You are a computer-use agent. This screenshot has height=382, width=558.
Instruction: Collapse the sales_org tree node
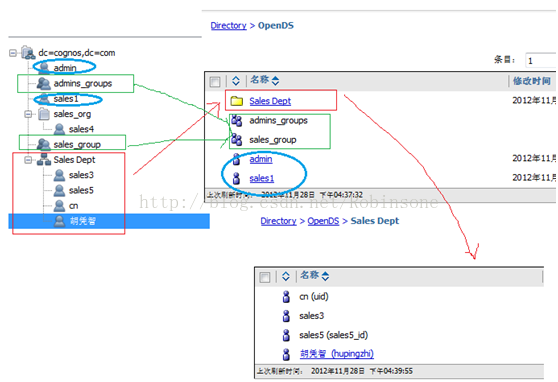click(28, 114)
